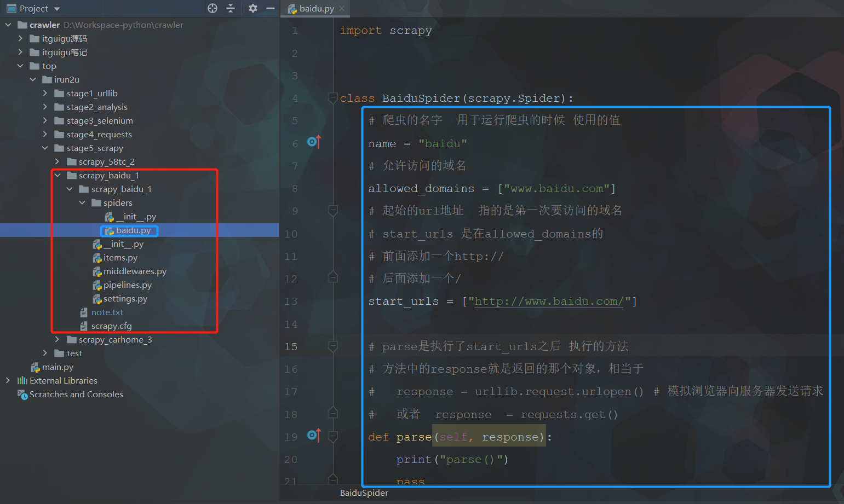Viewport: 844px width, 504px height.
Task: Click the 'self' parameter in parse
Action: point(453,437)
